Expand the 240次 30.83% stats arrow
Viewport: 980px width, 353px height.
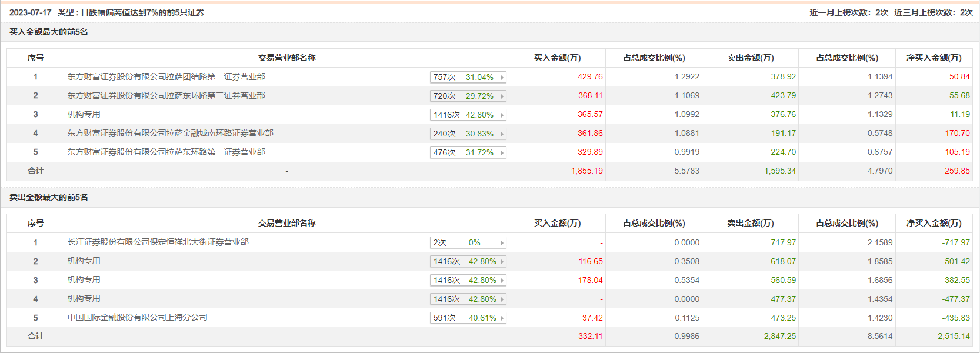click(x=502, y=134)
